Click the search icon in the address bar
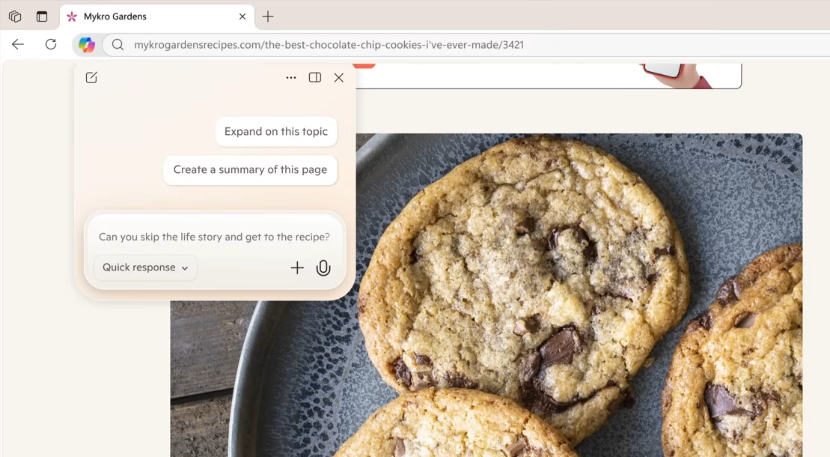Screen dimensions: 830x457 [118, 45]
